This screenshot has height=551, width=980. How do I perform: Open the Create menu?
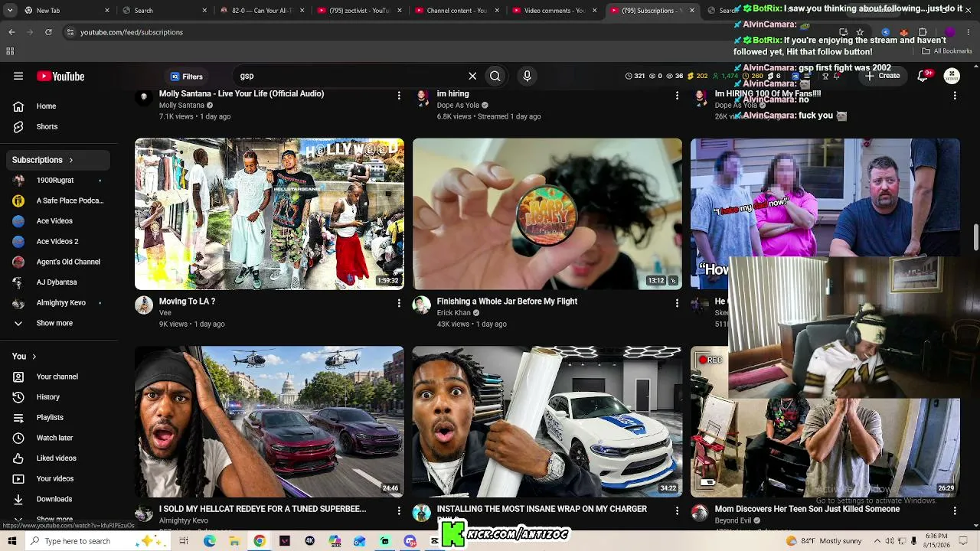tap(882, 76)
